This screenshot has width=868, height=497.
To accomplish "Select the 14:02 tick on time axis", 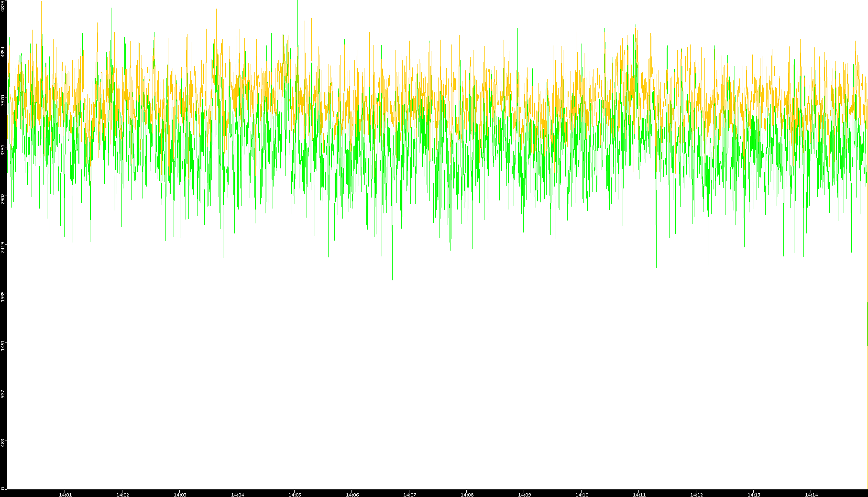I will tap(122, 495).
